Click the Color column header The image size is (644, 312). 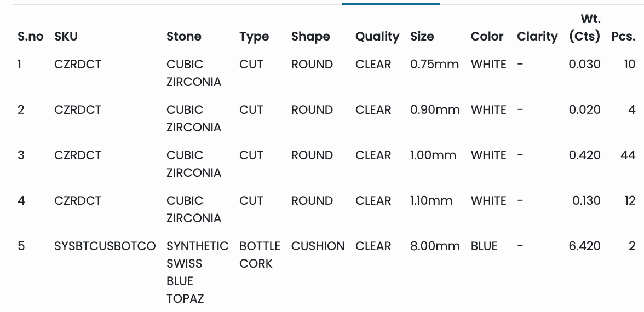point(487,37)
